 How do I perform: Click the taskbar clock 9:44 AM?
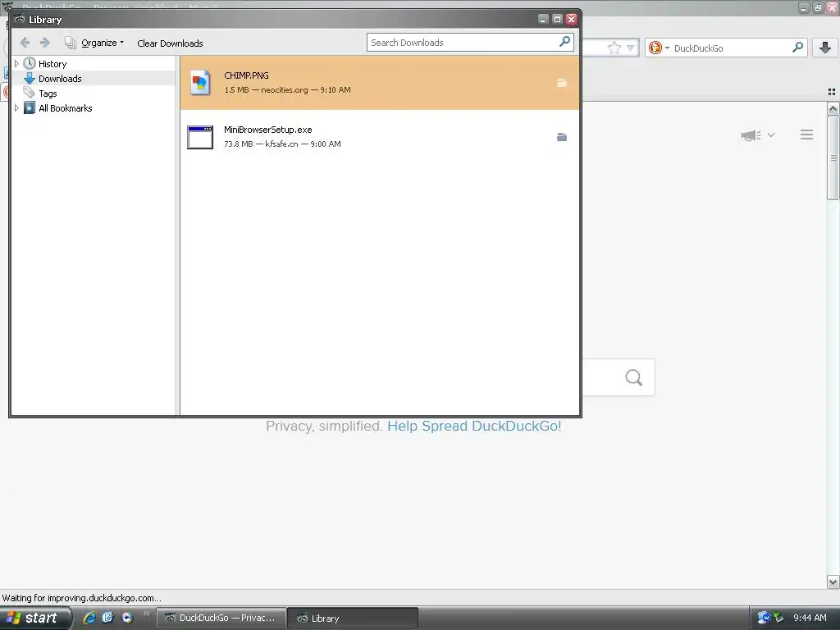[x=810, y=618]
